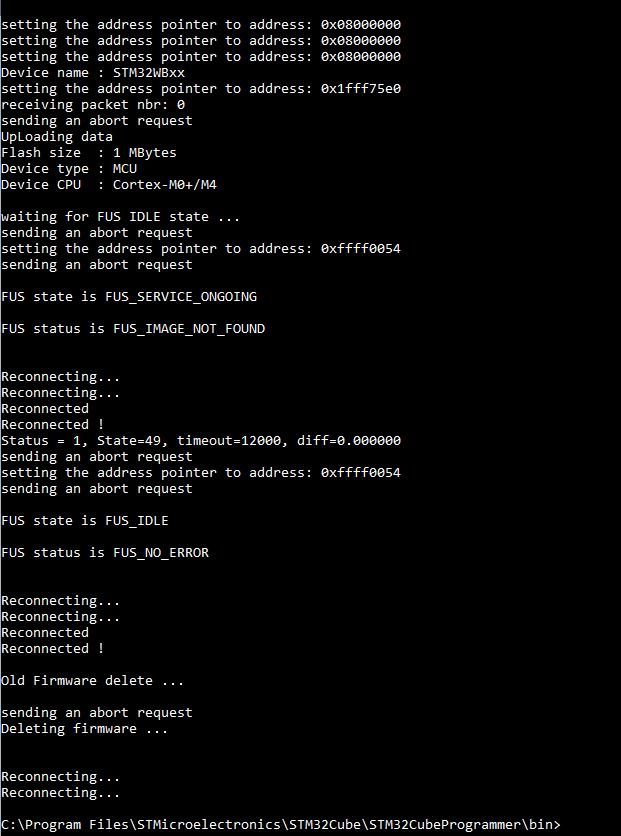This screenshot has height=836, width=621.
Task: Click the 'Old Firmware delete ...' line
Action: [93, 680]
